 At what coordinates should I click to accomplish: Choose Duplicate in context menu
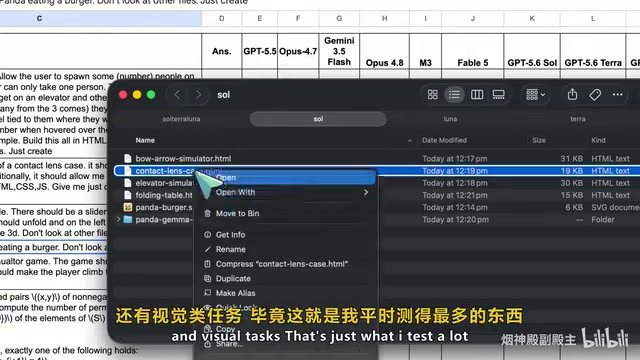[233, 279]
